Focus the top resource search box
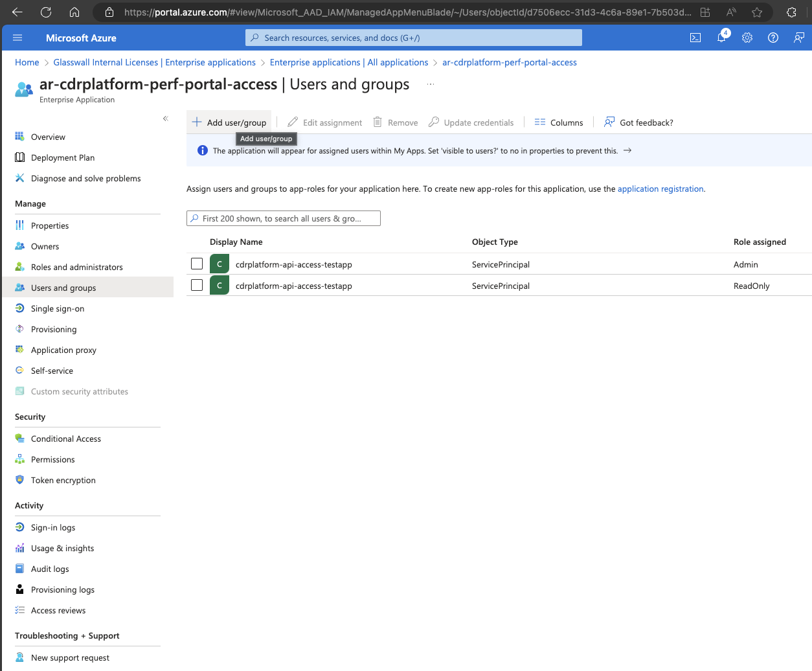The image size is (812, 671). pos(414,38)
